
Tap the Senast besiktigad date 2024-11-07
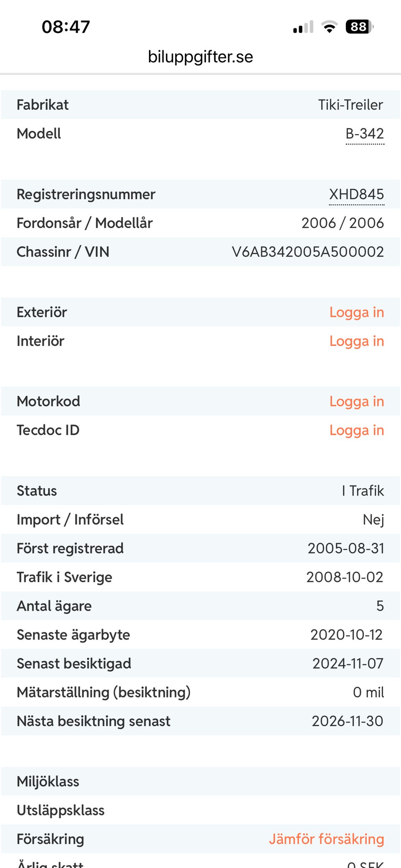(348, 664)
